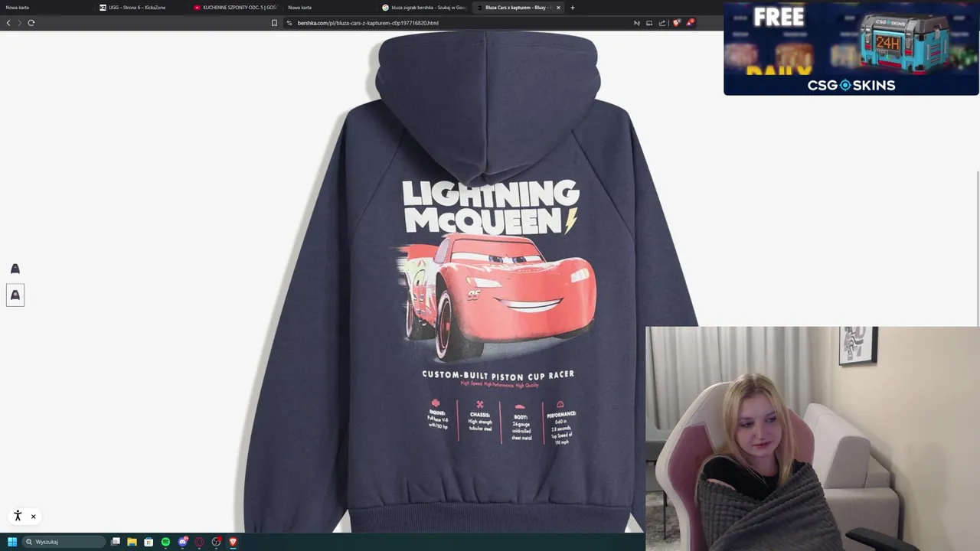Viewport: 980px width, 551px height.
Task: Bookmark this page from address bar
Action: pos(274,23)
